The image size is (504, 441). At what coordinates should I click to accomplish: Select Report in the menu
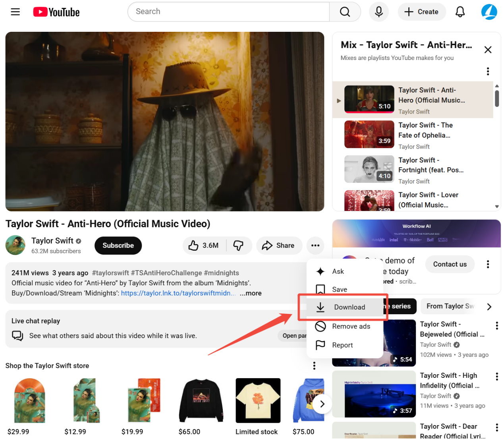345,345
